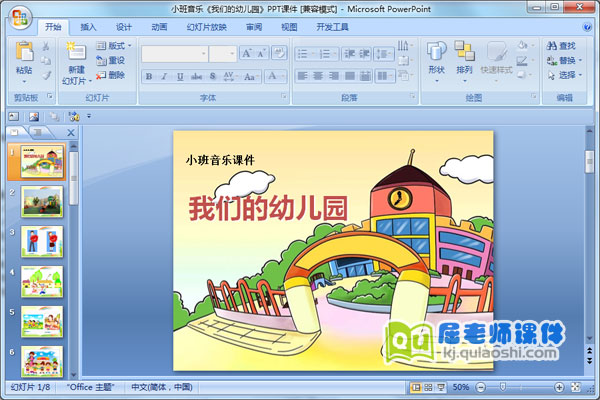600x400 pixels.
Task: Click the Copy icon in clipboard group
Action: [x=46, y=60]
